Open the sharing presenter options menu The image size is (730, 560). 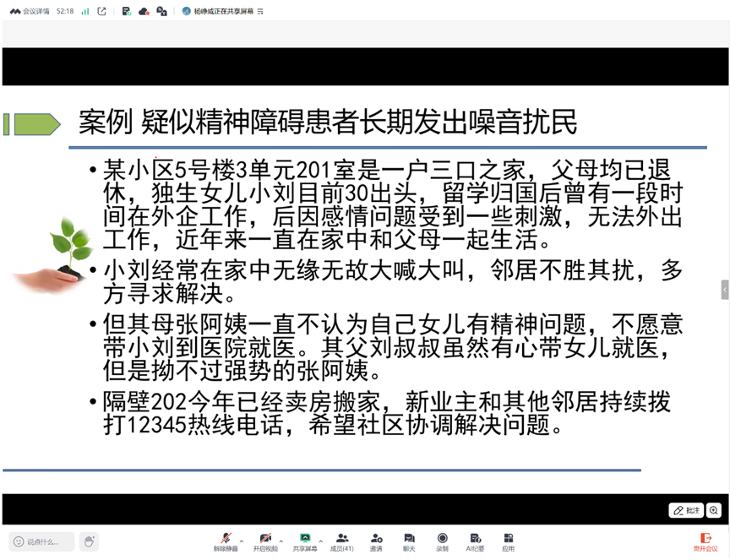point(260,11)
